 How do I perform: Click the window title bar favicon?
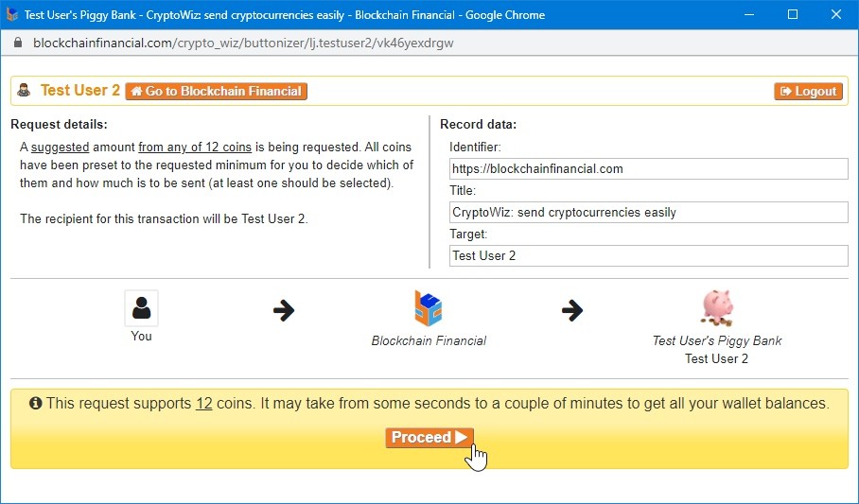point(13,14)
